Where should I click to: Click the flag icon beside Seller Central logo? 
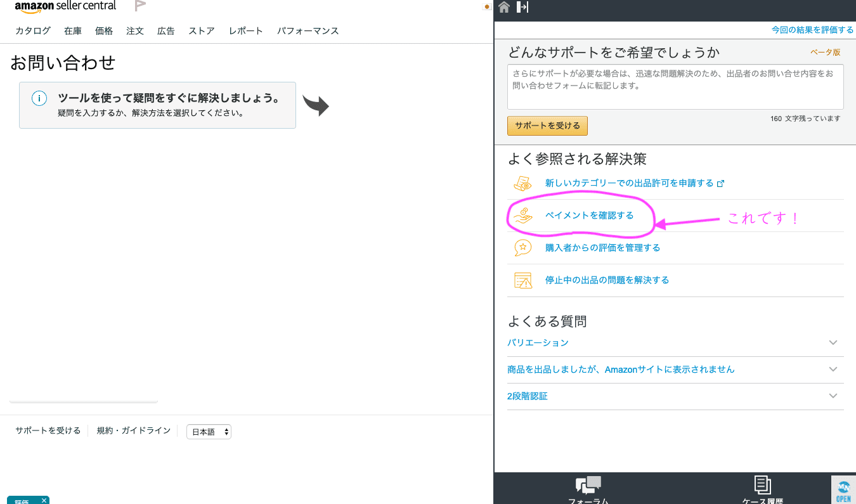[x=140, y=6]
